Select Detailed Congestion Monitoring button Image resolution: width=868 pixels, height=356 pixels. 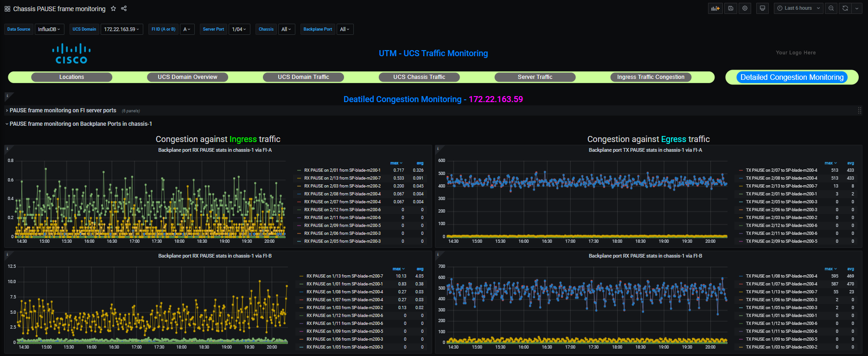coord(792,77)
